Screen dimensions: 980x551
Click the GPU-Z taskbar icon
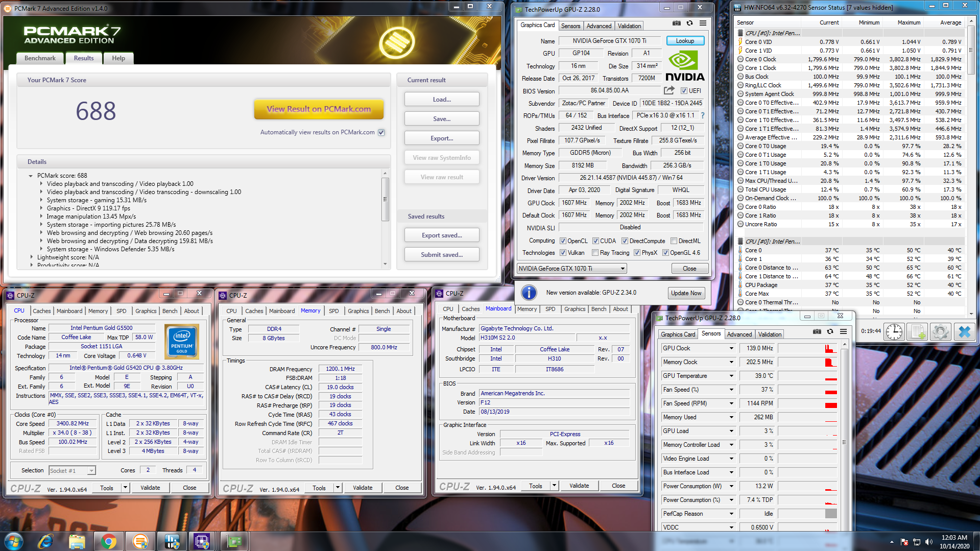point(235,541)
